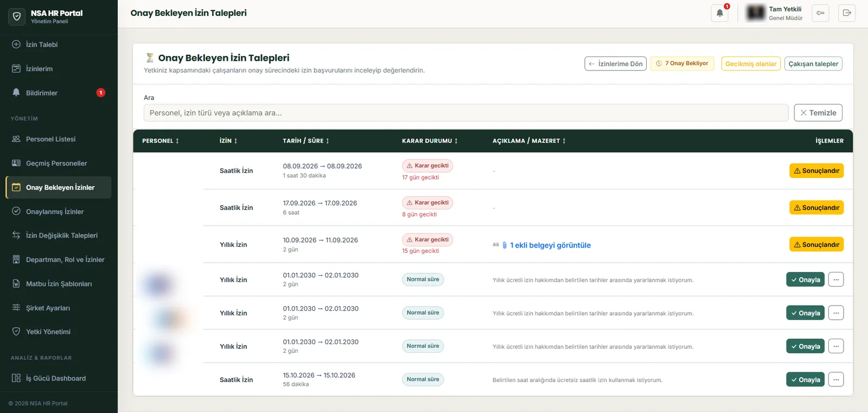This screenshot has height=413, width=868.
Task: Toggle the Çakışan talepler filter
Action: coord(813,64)
